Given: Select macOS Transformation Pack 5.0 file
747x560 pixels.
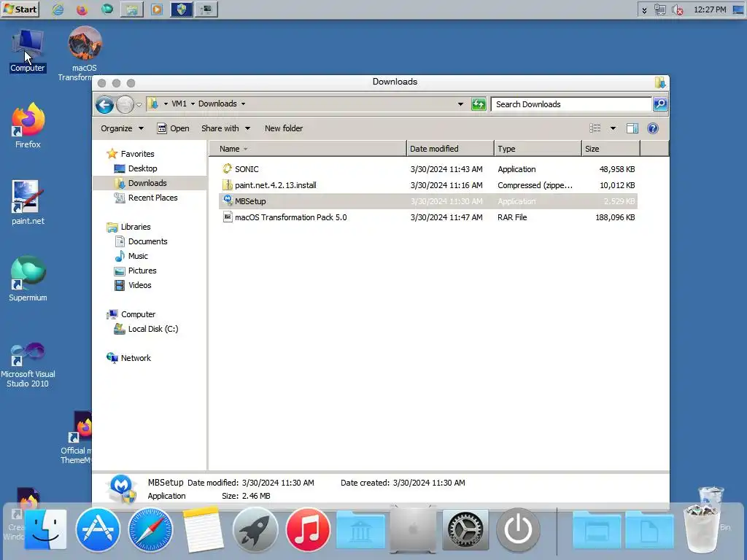Looking at the screenshot, I should 427,217.
